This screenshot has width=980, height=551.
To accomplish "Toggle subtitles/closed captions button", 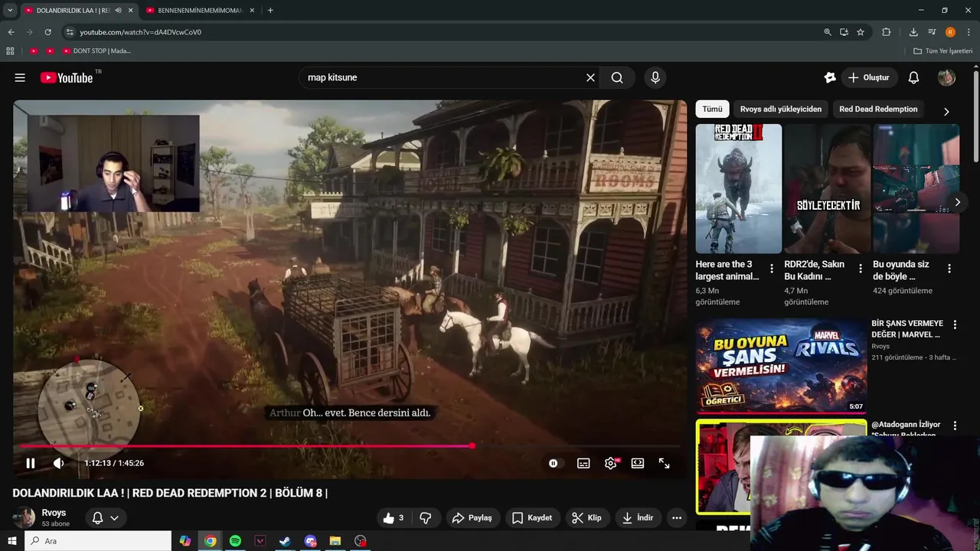I will point(583,463).
